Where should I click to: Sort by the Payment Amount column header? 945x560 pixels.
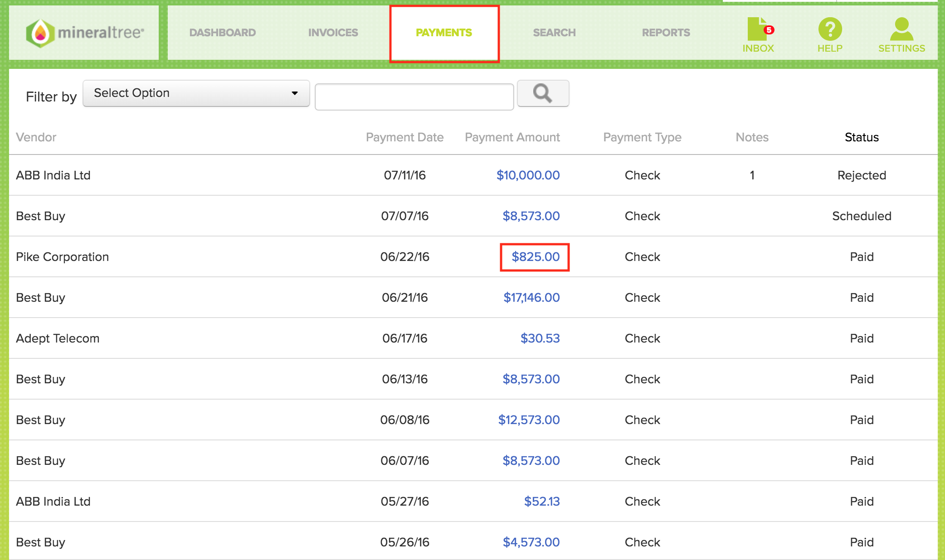[x=512, y=137]
